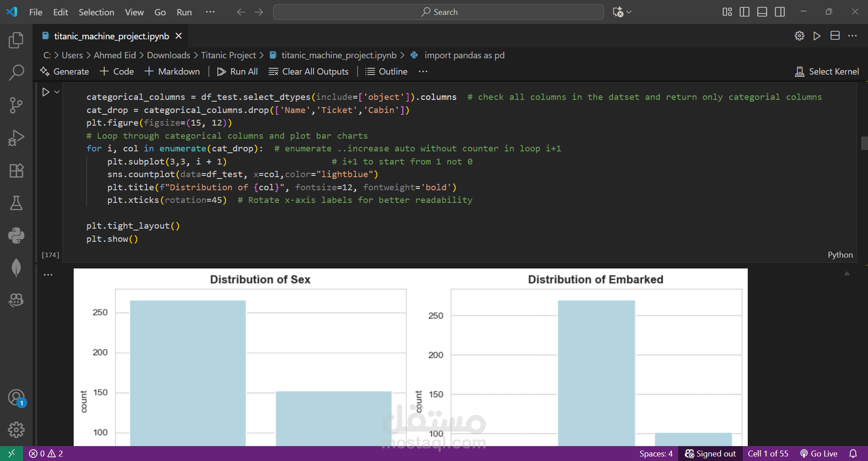The image size is (868, 461).
Task: Open the Python extension panel
Action: [x=16, y=235]
